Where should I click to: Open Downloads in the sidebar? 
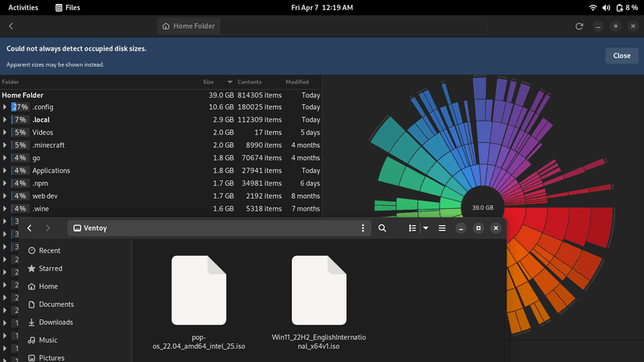(x=55, y=322)
